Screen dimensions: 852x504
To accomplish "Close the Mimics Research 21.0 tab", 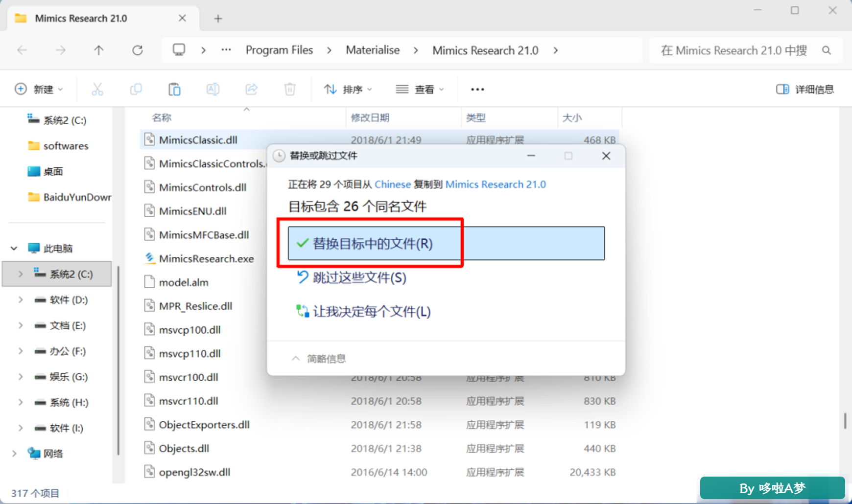I will point(182,18).
